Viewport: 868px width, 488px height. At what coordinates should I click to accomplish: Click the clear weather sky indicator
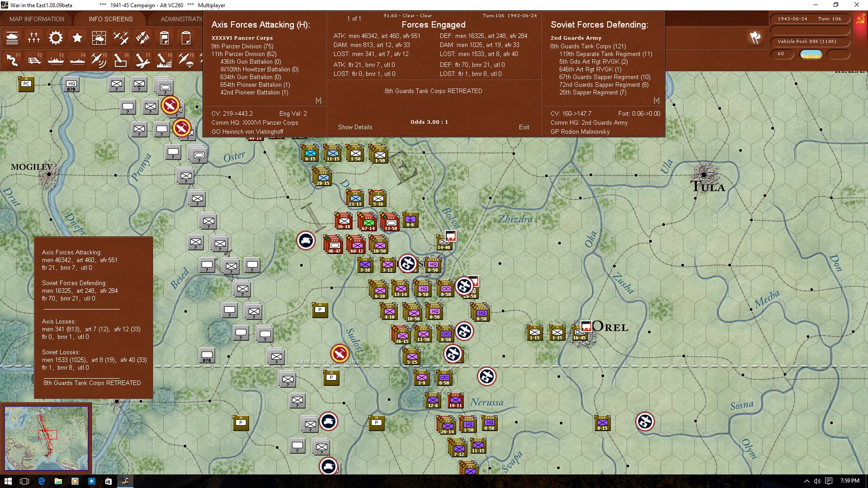tap(811, 54)
